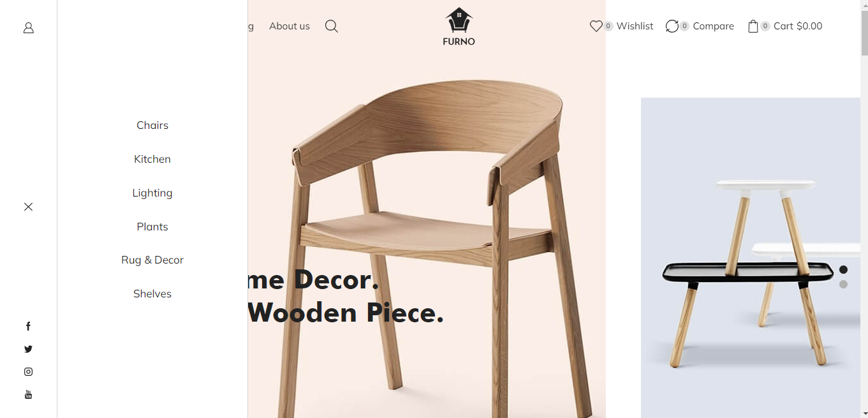The height and width of the screenshot is (418, 868).
Task: Switch to the second slide dot
Action: (x=843, y=285)
